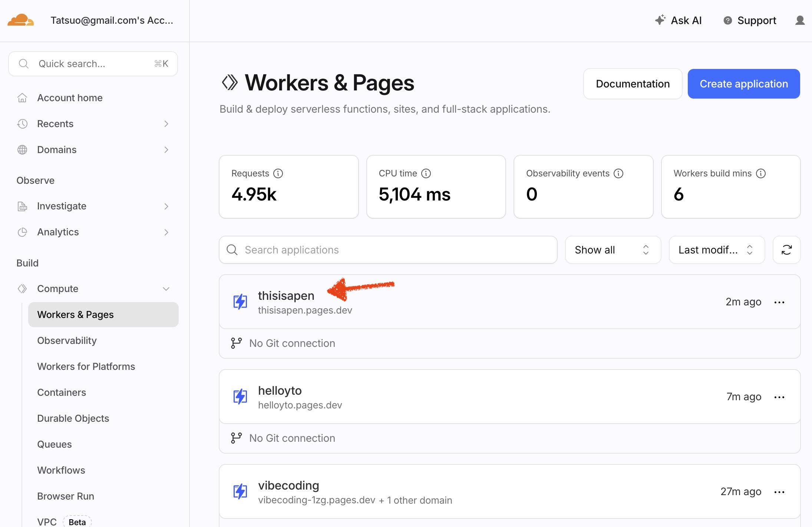Screen dimensions: 812x527
Task: Click 'No Git connection' under helloyto
Action: pyautogui.click(x=292, y=438)
